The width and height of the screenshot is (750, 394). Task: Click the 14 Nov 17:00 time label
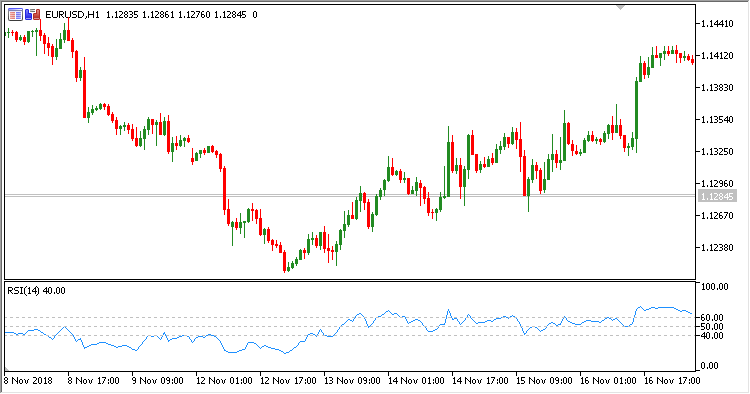480,381
